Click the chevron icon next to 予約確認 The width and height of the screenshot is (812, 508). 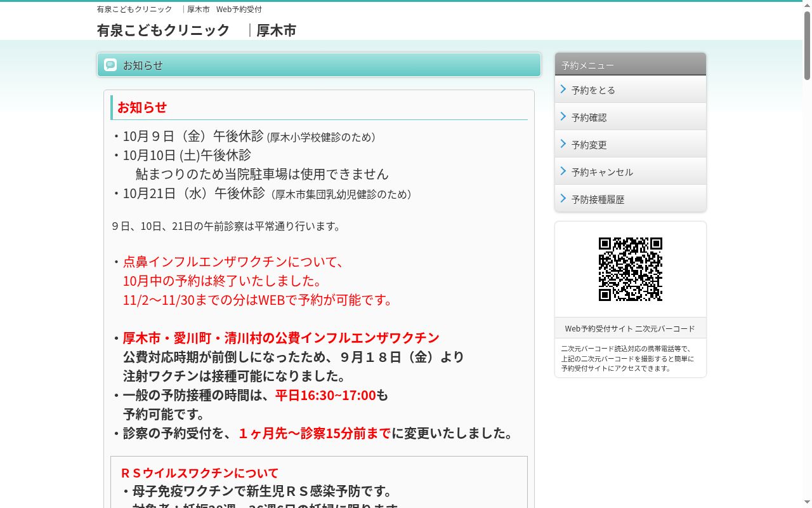click(x=563, y=117)
